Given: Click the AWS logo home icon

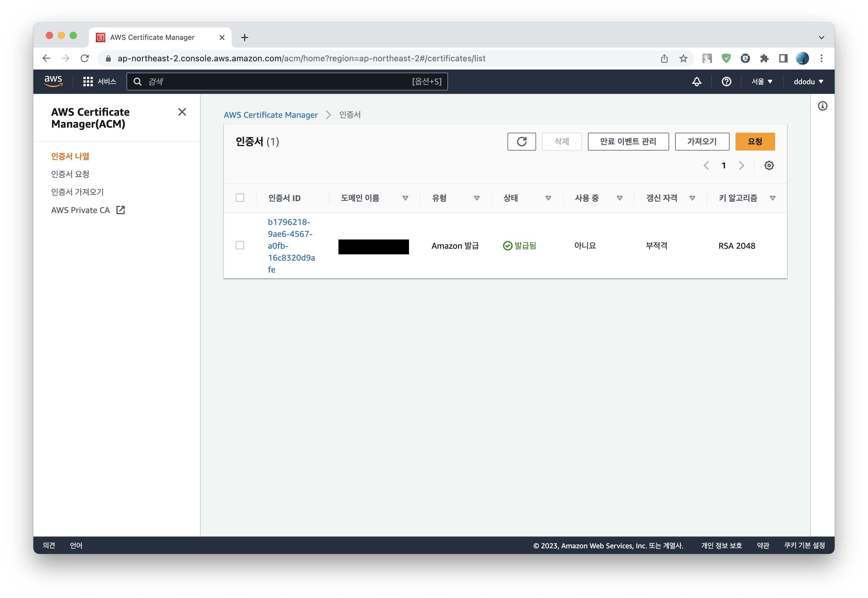Looking at the screenshot, I should coord(53,81).
